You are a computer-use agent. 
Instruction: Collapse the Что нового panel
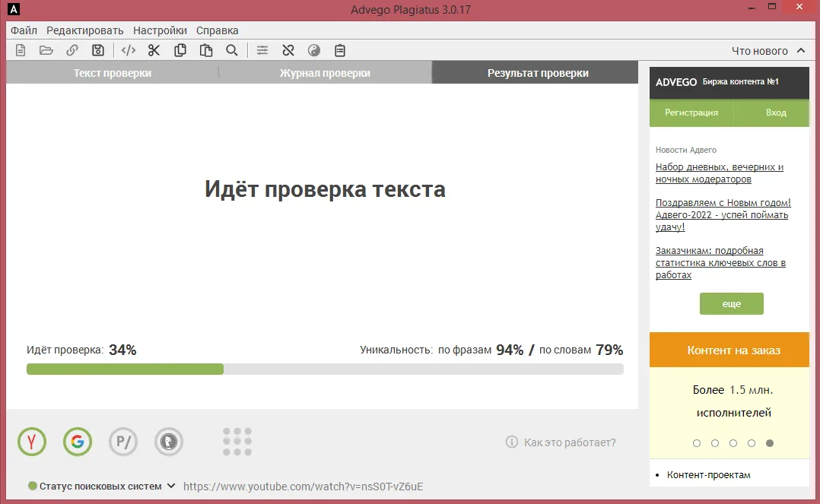click(800, 50)
